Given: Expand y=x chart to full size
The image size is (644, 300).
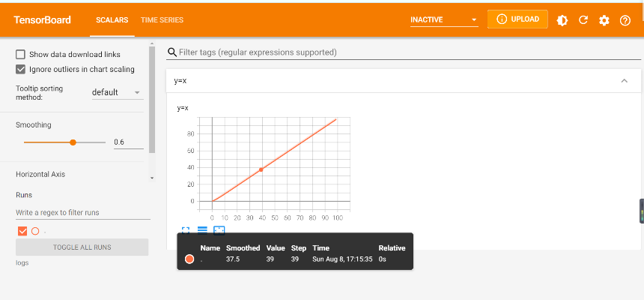Looking at the screenshot, I should coord(185,230).
